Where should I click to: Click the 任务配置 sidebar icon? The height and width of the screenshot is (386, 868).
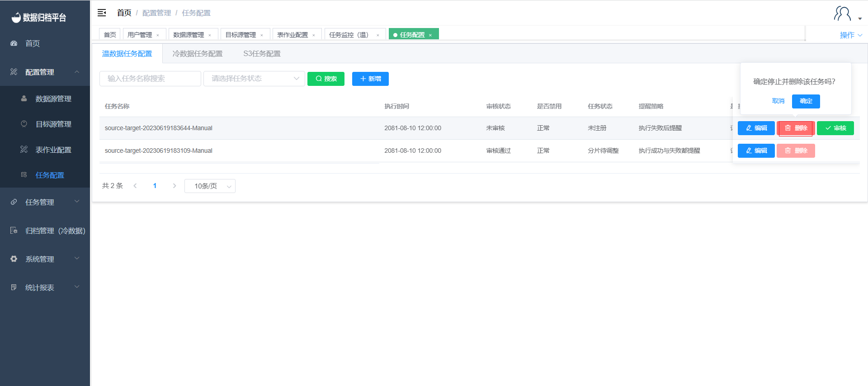coord(24,175)
